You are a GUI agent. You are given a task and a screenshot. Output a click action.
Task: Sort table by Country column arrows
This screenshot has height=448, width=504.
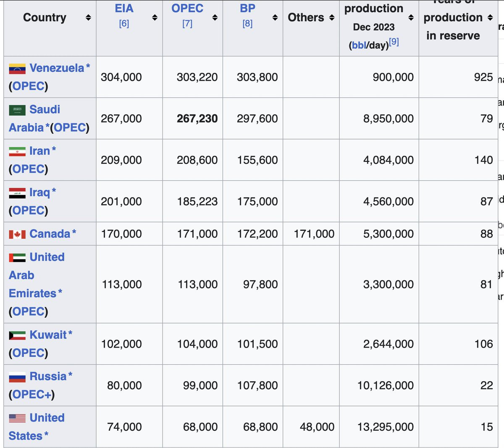pos(88,18)
